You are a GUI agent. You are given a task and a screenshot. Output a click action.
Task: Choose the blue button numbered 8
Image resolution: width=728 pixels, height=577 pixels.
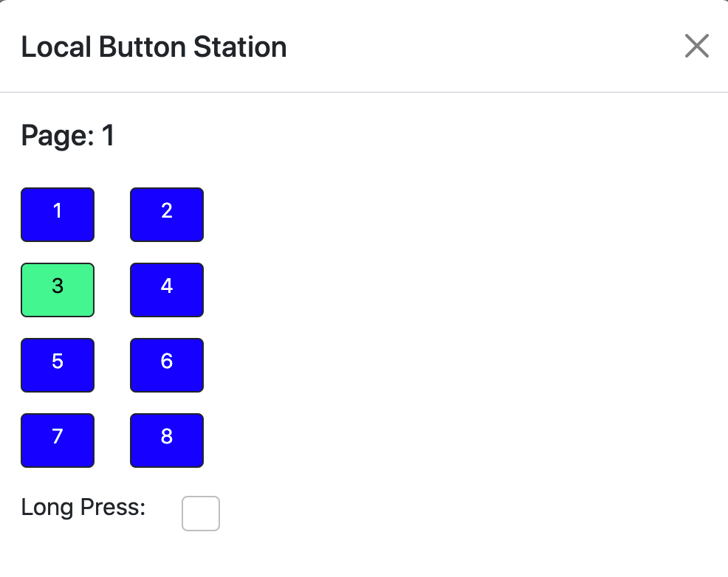tap(167, 440)
